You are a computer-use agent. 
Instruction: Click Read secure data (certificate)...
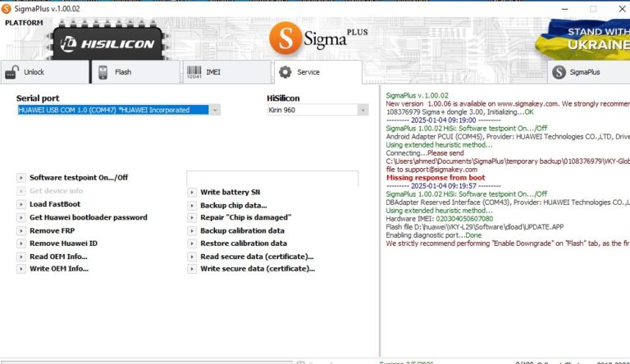257,257
